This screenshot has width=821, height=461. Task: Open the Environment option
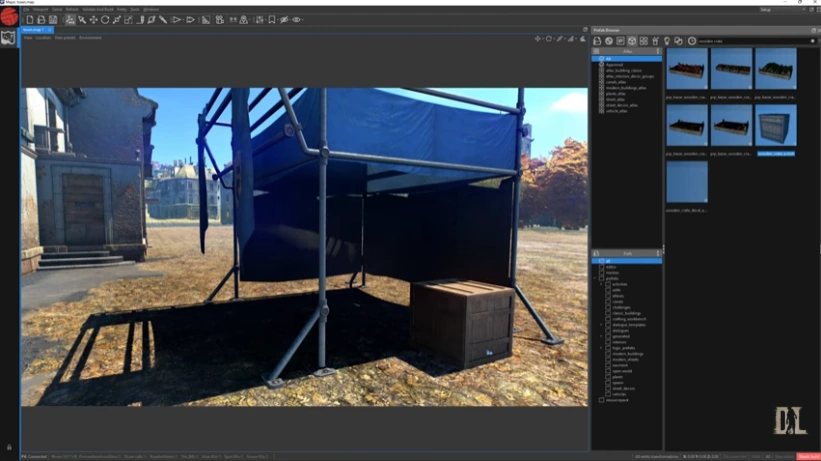click(x=90, y=38)
